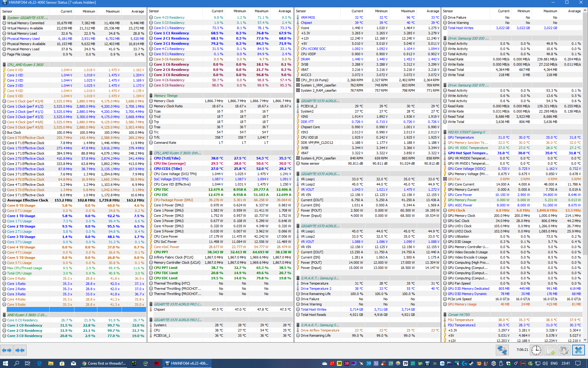Select 'Virtual Memory Commited' row
The height and width of the screenshot is (368, 588).
tap(73, 23)
